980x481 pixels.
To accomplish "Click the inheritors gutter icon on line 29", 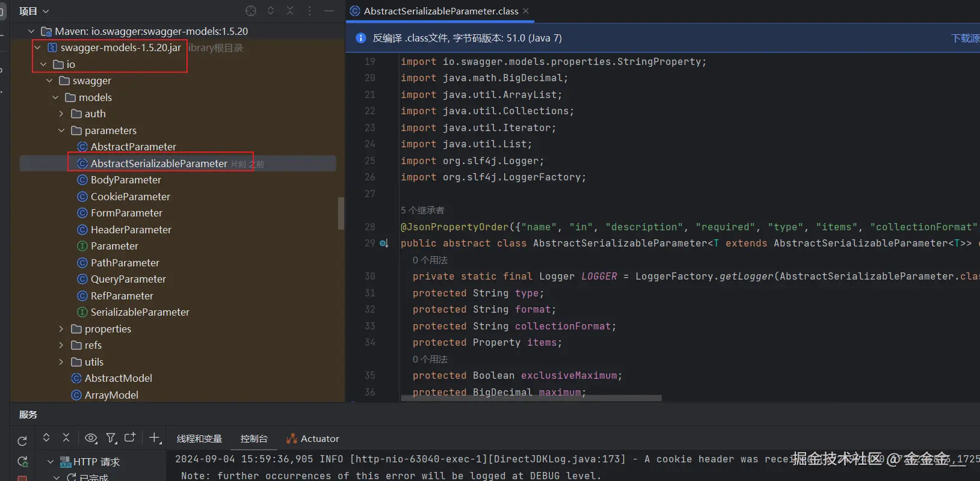I will tap(384, 244).
